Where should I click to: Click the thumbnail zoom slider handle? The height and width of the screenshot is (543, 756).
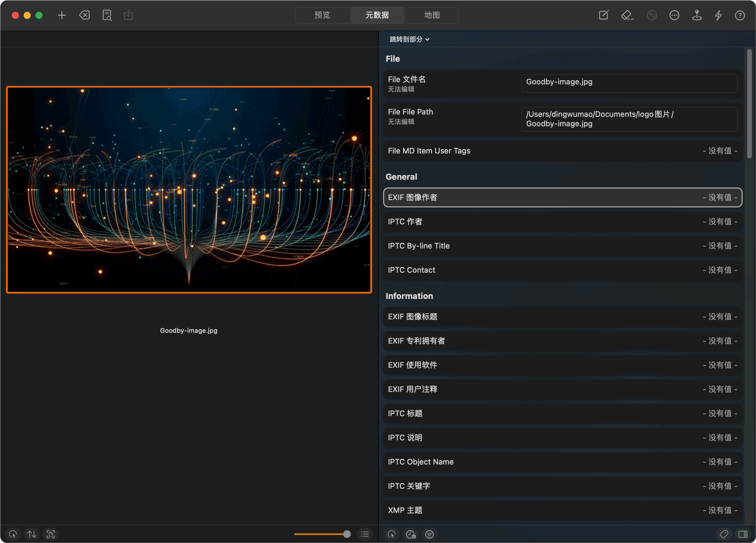(347, 534)
